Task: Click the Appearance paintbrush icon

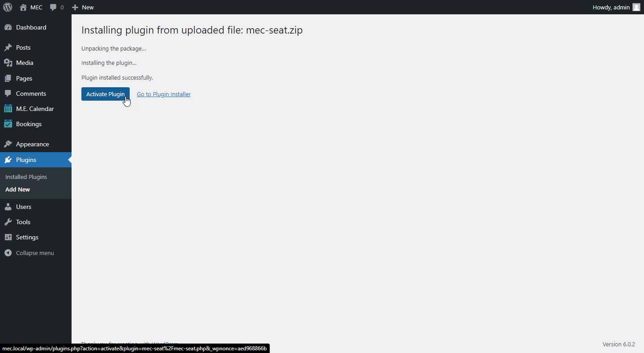Action: point(8,144)
